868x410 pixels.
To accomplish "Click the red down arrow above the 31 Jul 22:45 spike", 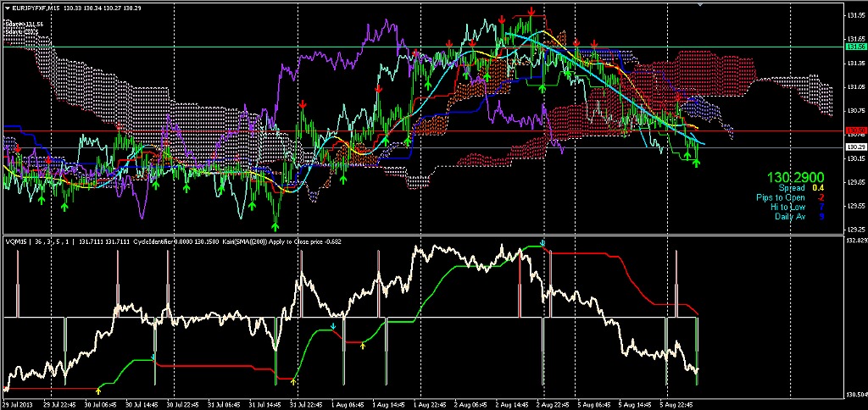I will point(303,104).
